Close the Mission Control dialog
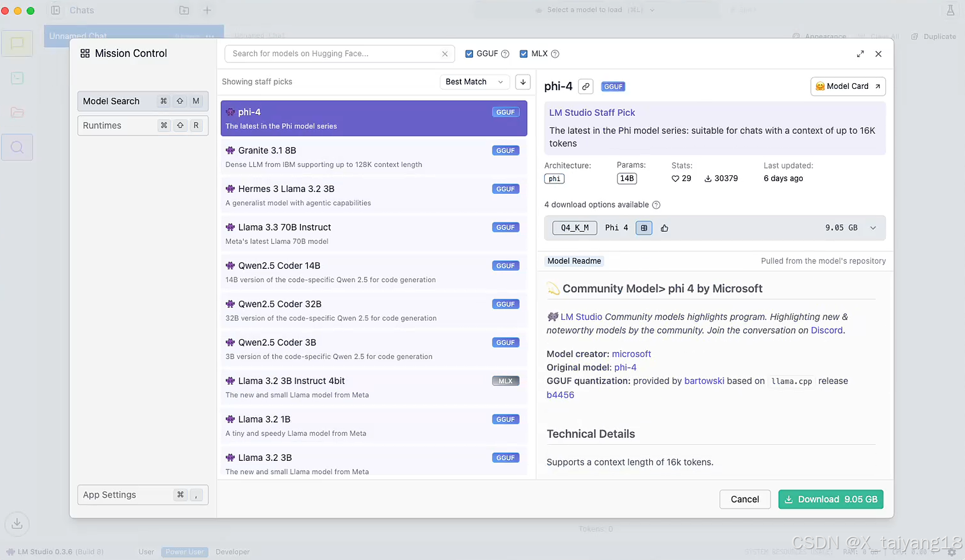This screenshot has height=560, width=965. click(878, 54)
